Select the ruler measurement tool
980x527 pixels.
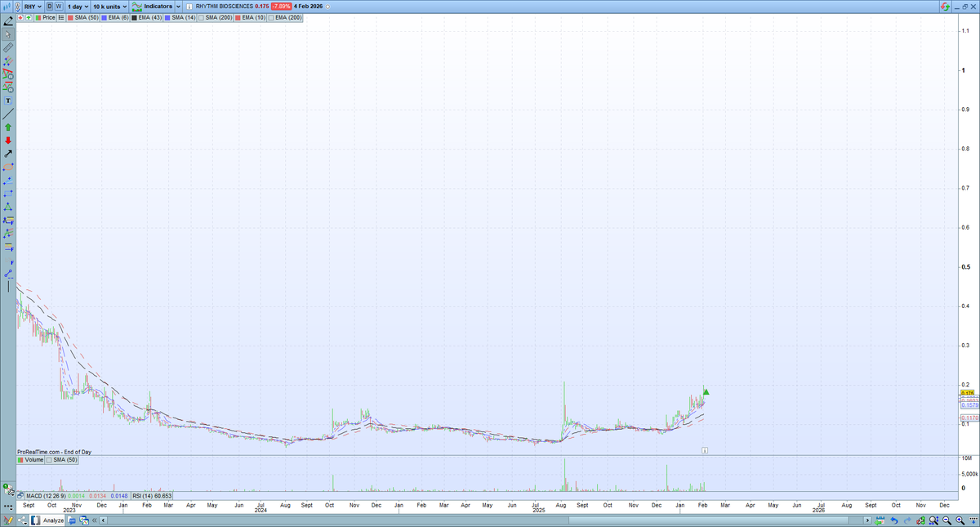(x=8, y=47)
